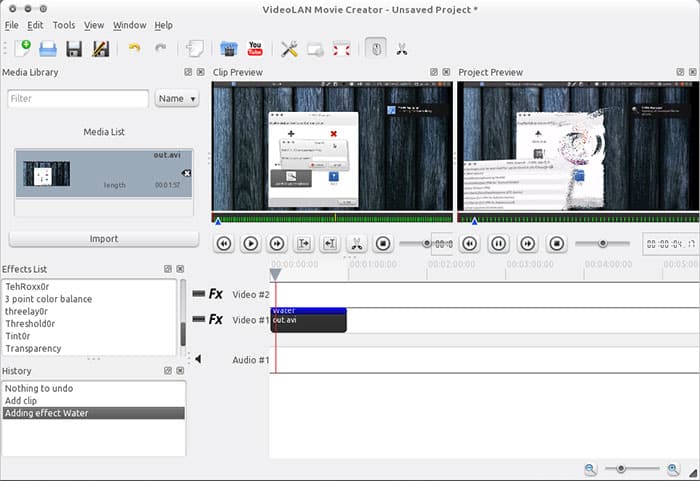Pause the Project Preview
Viewport: 700px width, 481px height.
pos(498,243)
